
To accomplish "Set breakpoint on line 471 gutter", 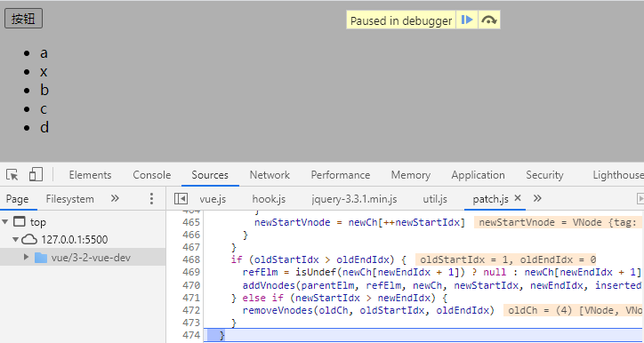I will click(x=191, y=298).
